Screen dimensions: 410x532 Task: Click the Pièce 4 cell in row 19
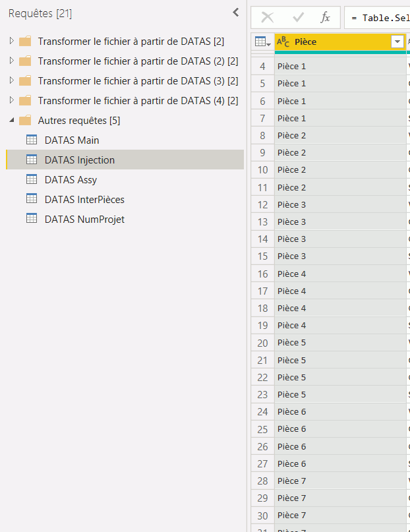(340, 326)
